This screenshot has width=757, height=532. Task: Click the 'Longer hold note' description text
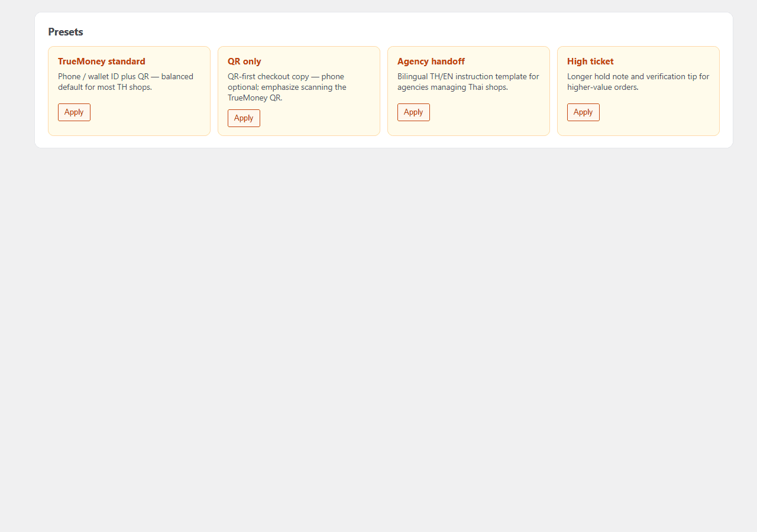point(638,82)
